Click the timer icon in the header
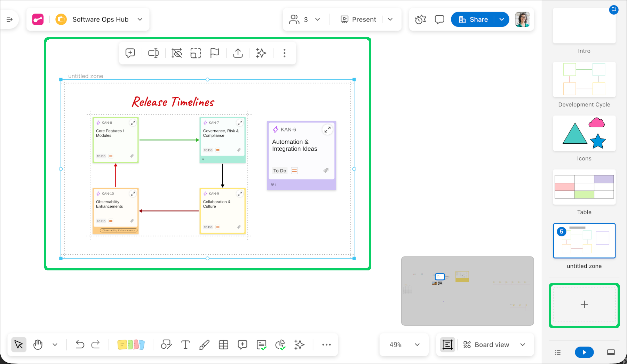The width and height of the screenshot is (627, 364). click(420, 19)
